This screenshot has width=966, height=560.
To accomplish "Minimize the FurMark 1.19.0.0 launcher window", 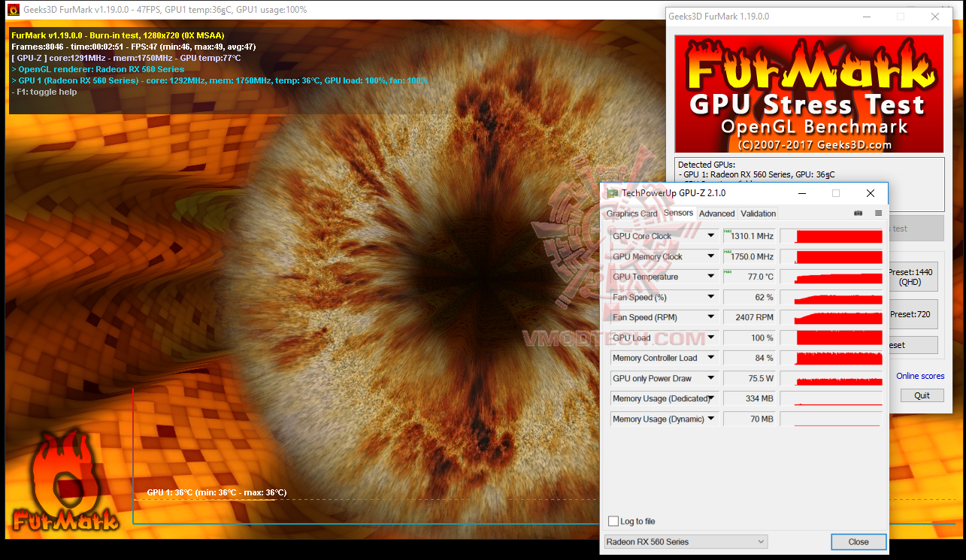I will pos(866,17).
